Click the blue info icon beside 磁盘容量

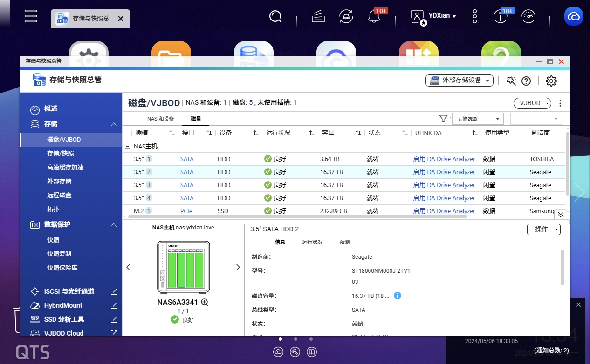pyautogui.click(x=398, y=296)
